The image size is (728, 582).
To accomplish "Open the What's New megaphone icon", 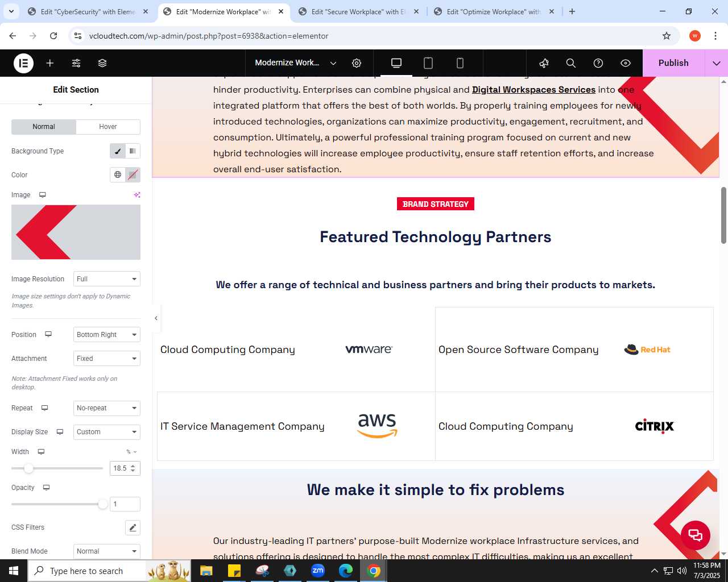I will click(x=544, y=63).
